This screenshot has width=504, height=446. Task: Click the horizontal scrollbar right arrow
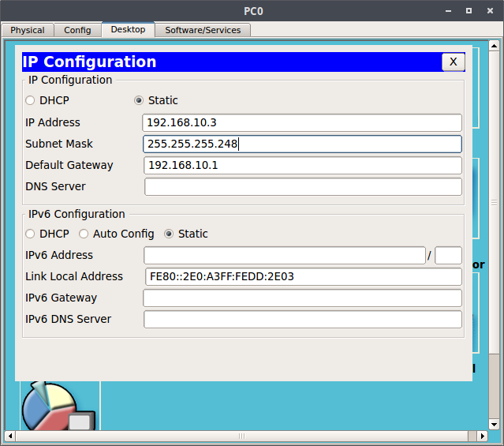(x=482, y=436)
